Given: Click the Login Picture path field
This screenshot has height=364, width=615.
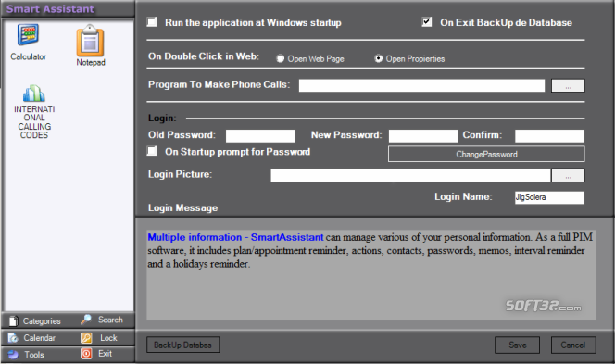Looking at the screenshot, I should pos(410,175).
